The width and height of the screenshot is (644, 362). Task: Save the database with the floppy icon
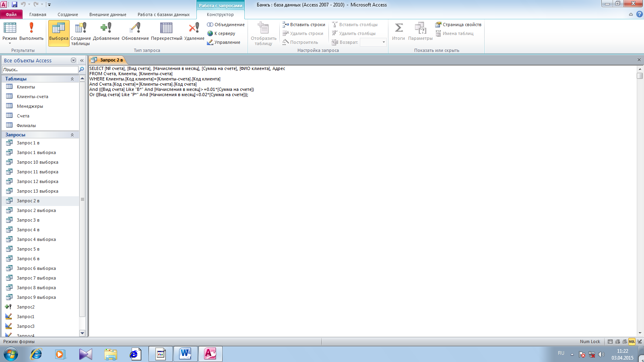click(x=14, y=4)
